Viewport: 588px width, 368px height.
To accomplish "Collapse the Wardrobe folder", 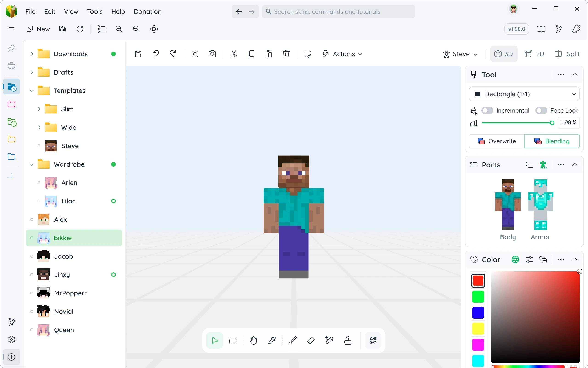I will (x=32, y=164).
